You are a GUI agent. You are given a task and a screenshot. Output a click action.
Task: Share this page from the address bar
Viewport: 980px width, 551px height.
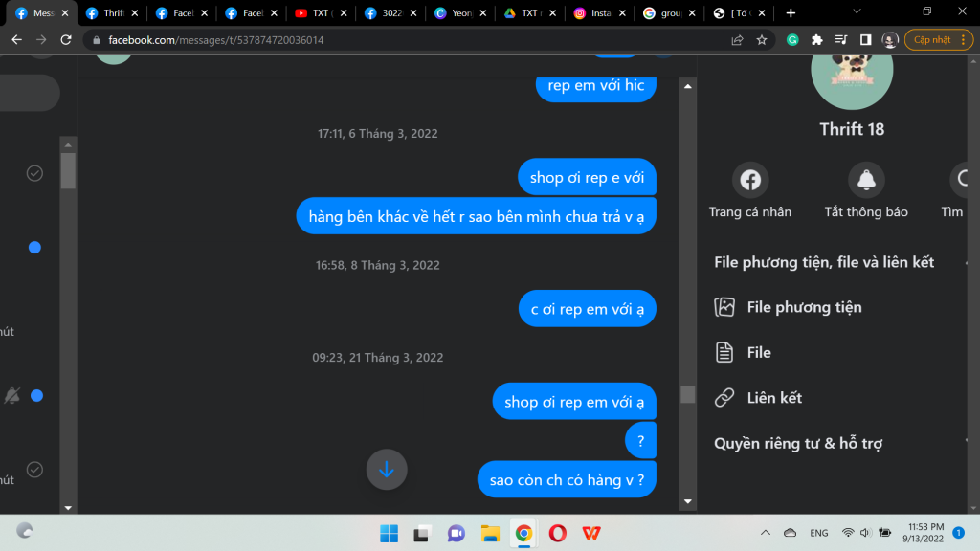tap(737, 40)
